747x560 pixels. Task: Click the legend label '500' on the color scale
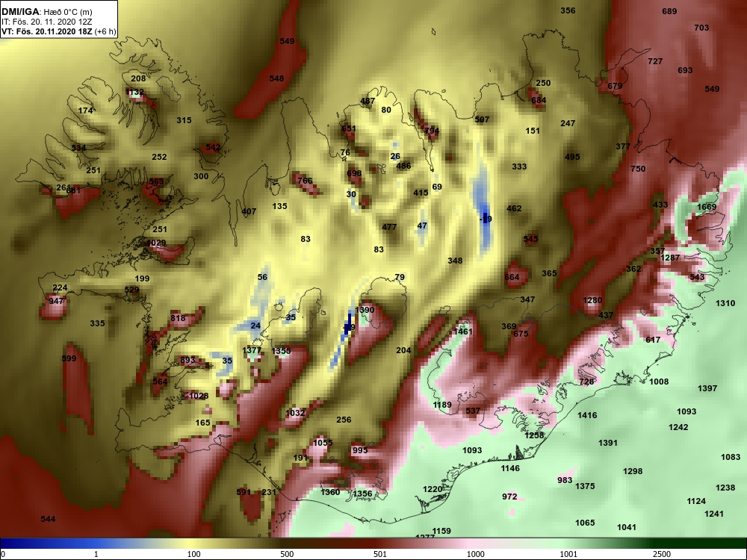point(287,554)
